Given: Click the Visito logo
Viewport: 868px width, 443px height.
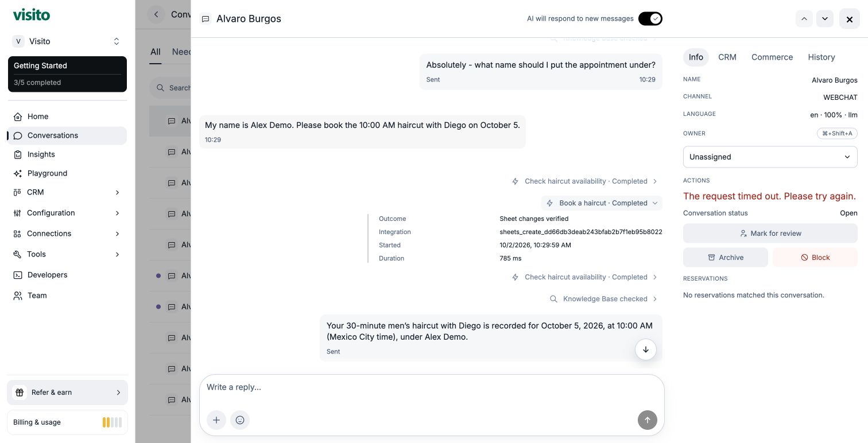Looking at the screenshot, I should (x=32, y=15).
